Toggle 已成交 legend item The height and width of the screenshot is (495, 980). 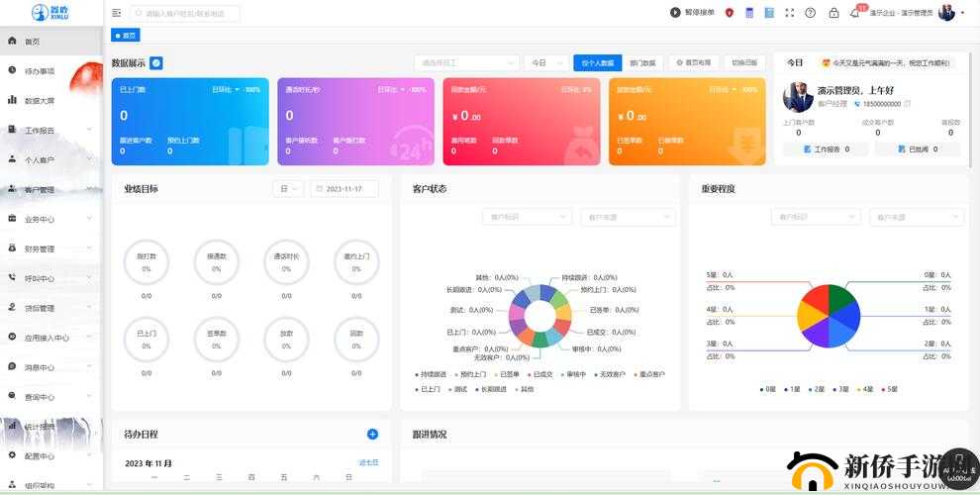[540, 374]
